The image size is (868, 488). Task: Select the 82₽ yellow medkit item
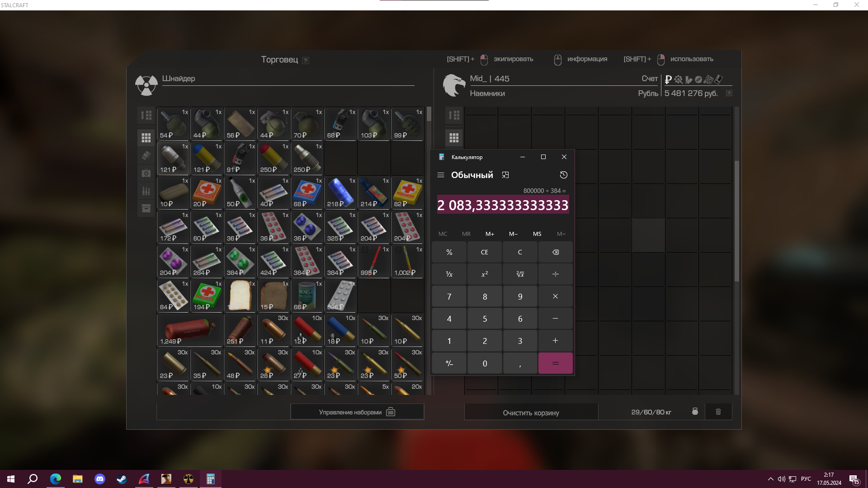point(407,193)
